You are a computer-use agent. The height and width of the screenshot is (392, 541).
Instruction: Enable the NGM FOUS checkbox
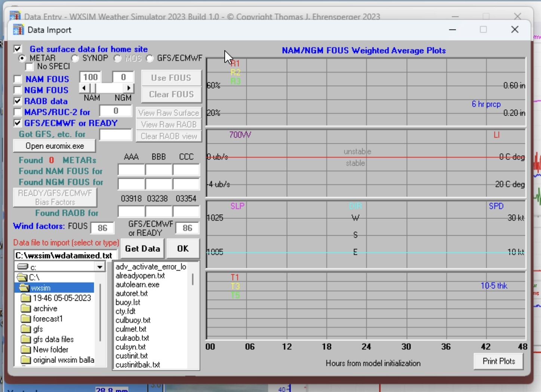pyautogui.click(x=18, y=90)
